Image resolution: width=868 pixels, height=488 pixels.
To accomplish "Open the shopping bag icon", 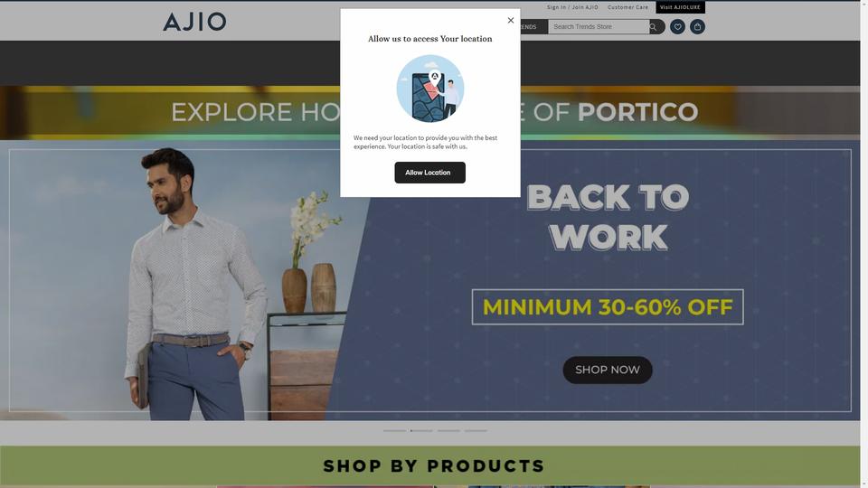I will coord(697,26).
